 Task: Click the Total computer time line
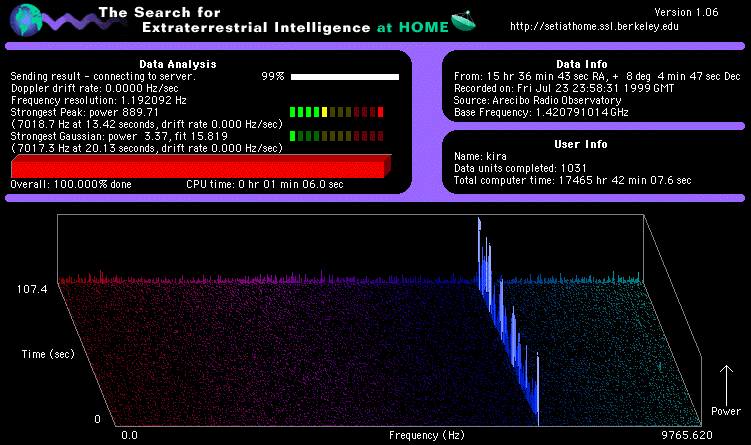coord(572,180)
